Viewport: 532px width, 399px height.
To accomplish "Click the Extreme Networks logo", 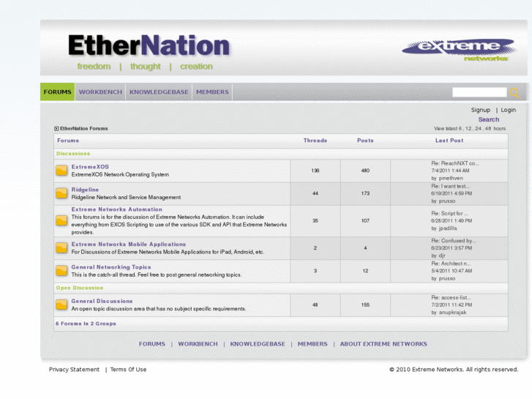I will point(459,50).
